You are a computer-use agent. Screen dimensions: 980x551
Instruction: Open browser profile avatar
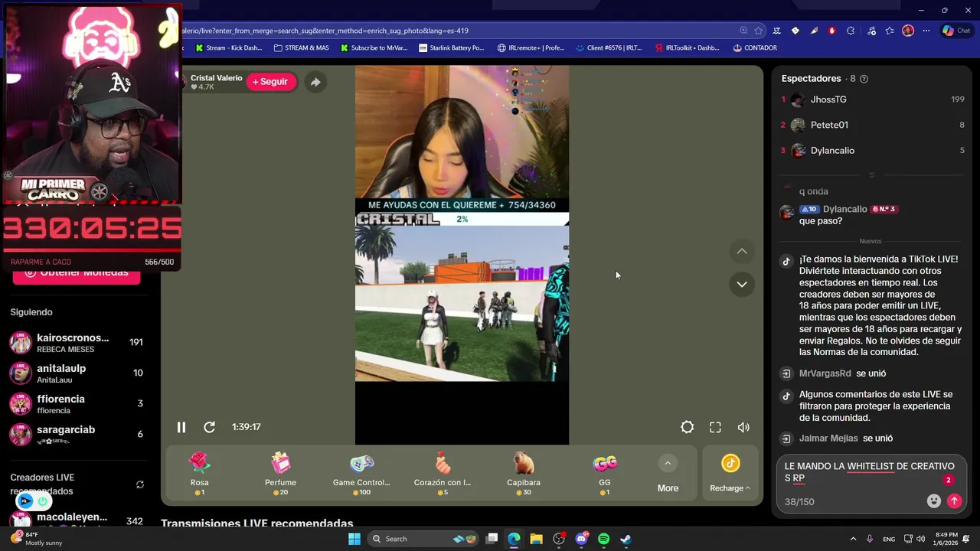pos(908,31)
